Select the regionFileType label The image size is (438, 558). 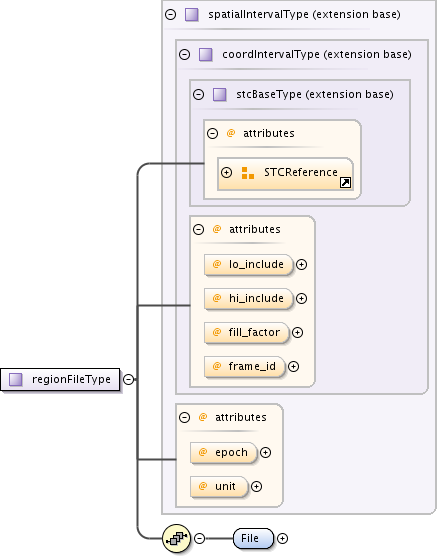click(71, 379)
